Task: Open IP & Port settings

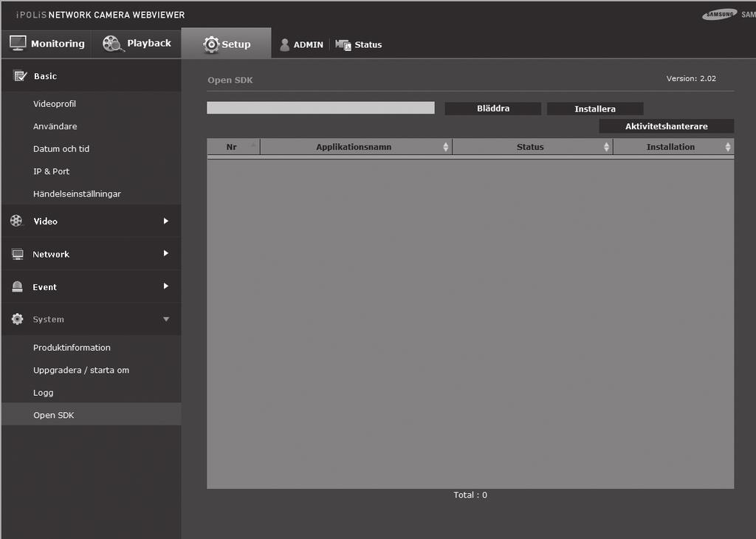Action: click(x=51, y=171)
